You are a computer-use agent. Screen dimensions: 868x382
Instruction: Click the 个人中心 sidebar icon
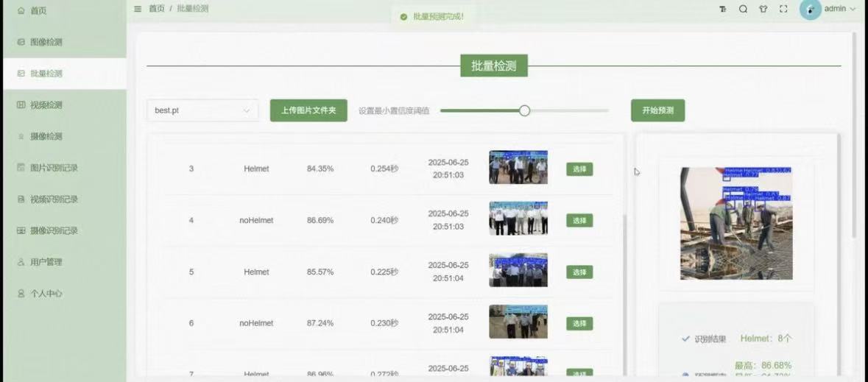[x=21, y=294]
